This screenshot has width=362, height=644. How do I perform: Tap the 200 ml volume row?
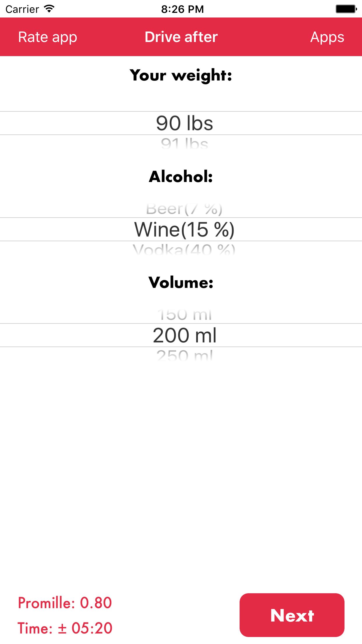tap(184, 335)
